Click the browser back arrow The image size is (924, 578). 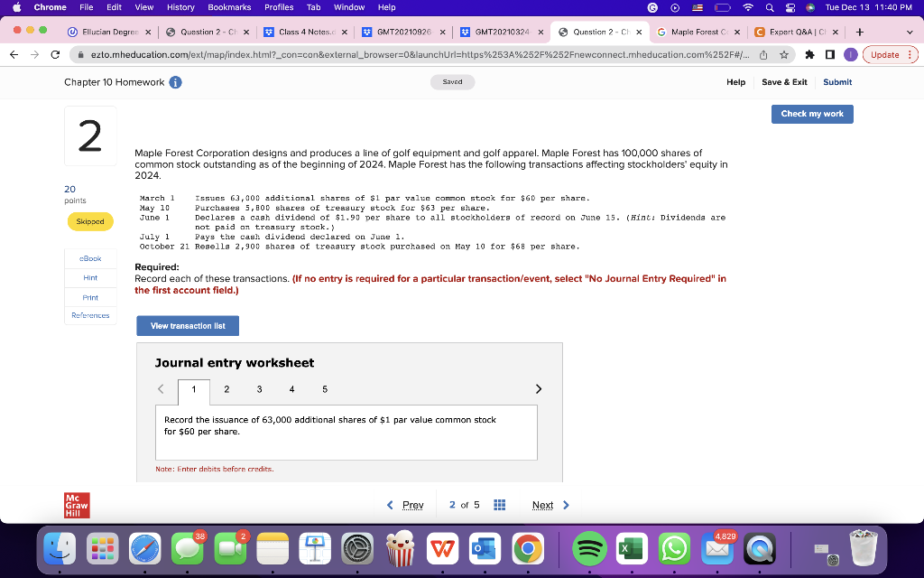pos(15,53)
